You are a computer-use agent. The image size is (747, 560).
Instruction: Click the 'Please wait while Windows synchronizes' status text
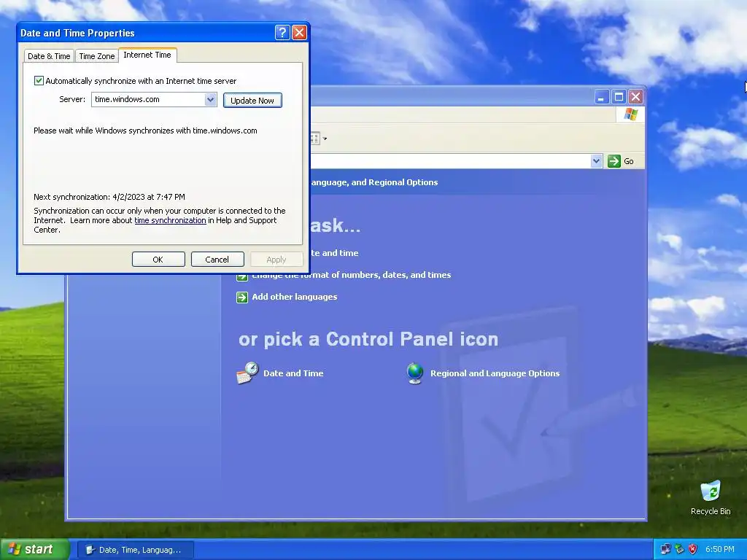point(145,131)
